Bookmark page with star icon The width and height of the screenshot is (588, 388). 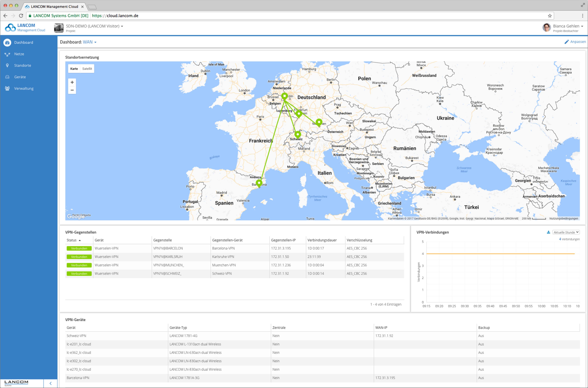tap(550, 16)
